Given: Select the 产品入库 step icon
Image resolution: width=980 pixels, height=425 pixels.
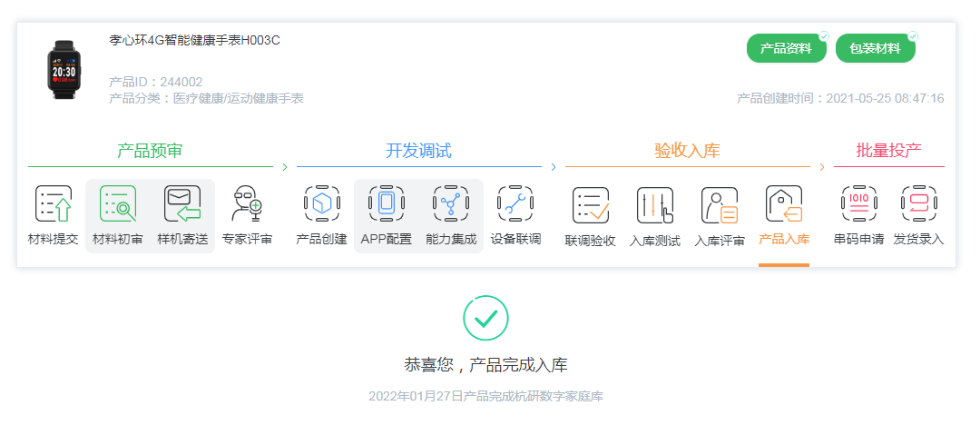Looking at the screenshot, I should click(x=784, y=204).
